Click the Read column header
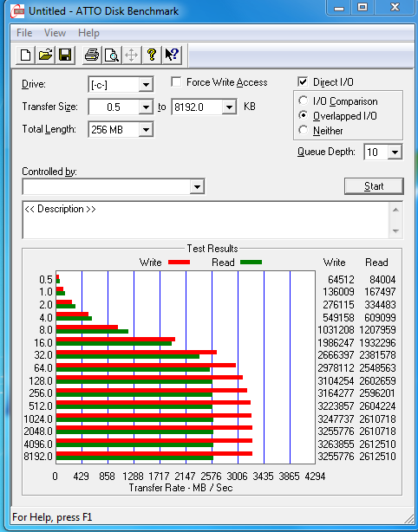Image resolution: width=418 pixels, height=532 pixels. [376, 263]
